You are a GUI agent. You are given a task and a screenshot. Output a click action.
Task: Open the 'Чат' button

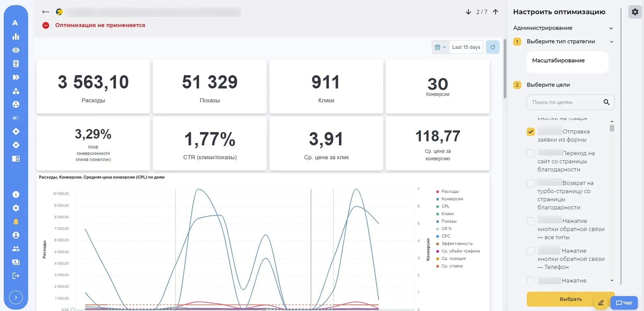click(624, 303)
